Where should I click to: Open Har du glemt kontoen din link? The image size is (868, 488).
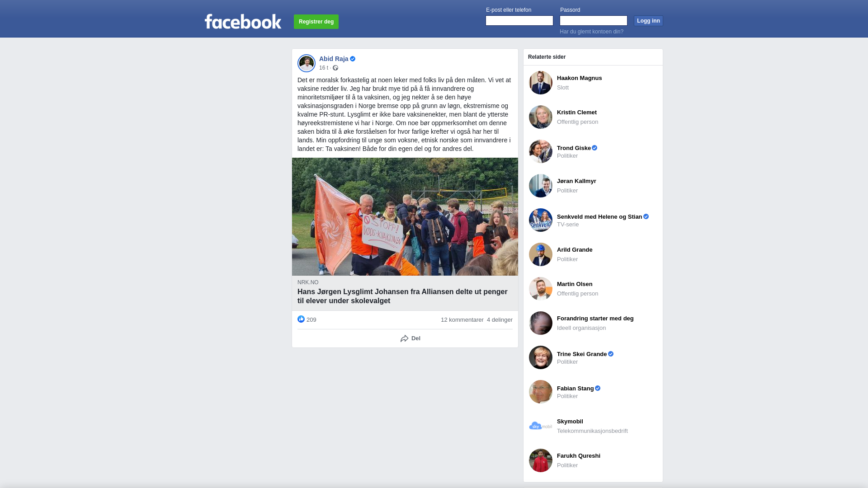[x=591, y=32]
